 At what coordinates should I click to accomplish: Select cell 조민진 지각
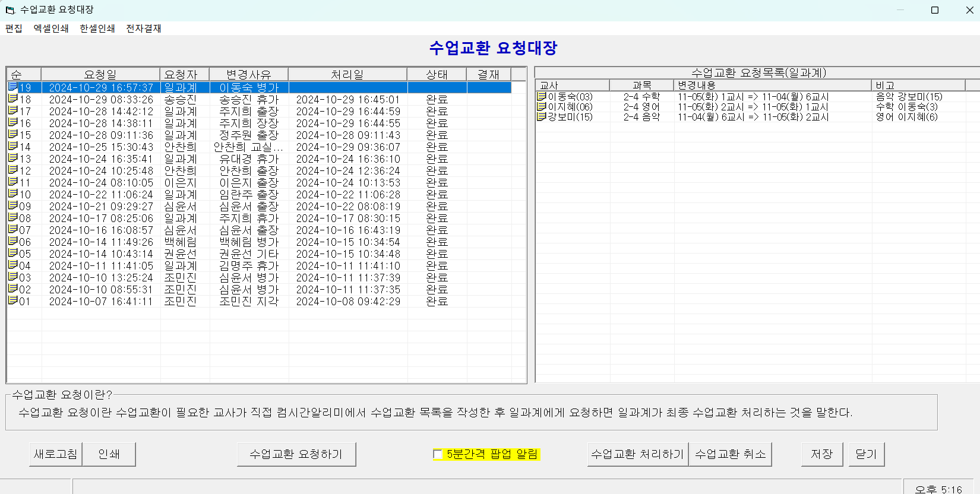click(249, 301)
